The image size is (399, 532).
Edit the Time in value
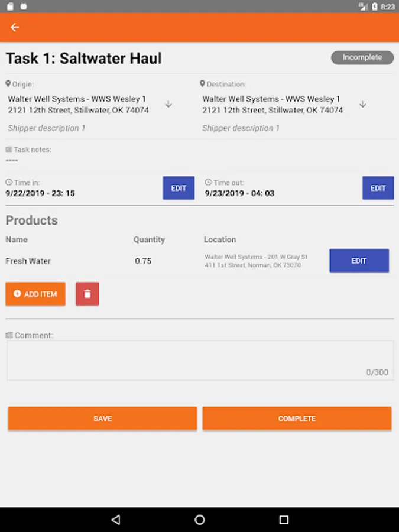click(x=179, y=188)
